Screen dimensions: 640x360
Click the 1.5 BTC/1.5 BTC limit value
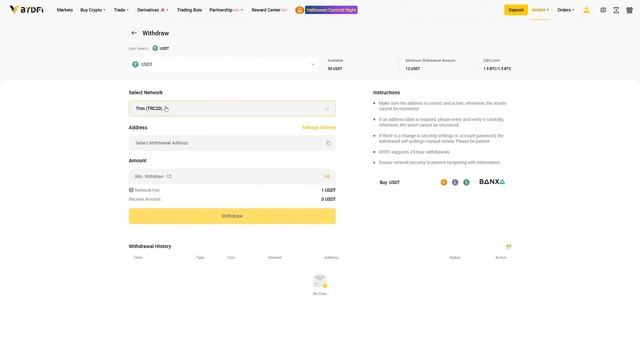(x=497, y=69)
